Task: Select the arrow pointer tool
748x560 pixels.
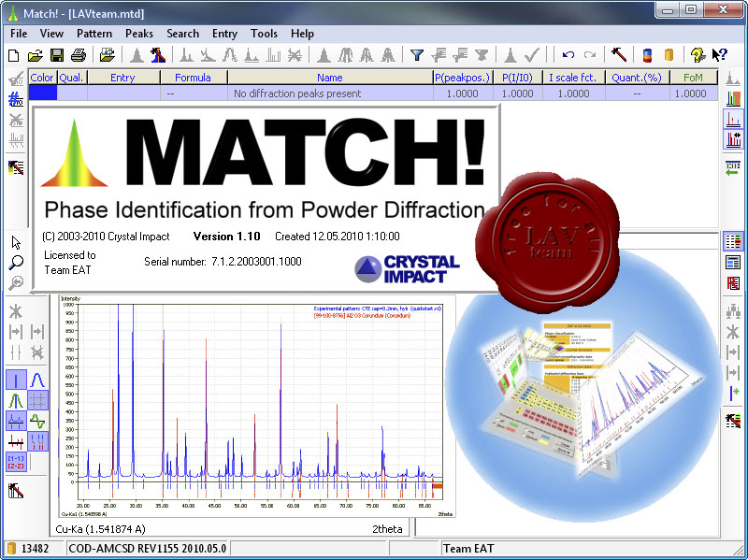Action: [16, 242]
